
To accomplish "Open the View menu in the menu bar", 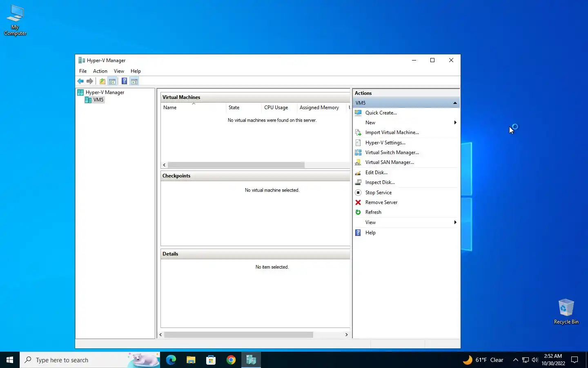I will coord(119,71).
